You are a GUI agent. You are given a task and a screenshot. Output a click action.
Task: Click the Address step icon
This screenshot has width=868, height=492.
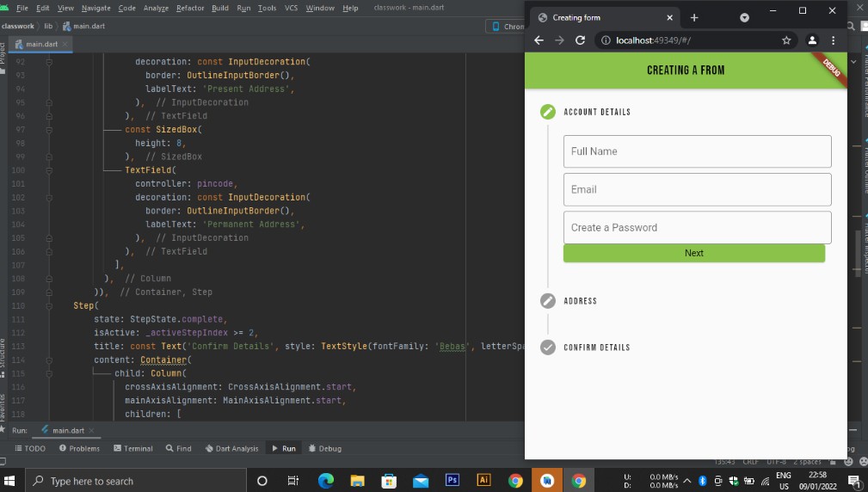pos(547,301)
